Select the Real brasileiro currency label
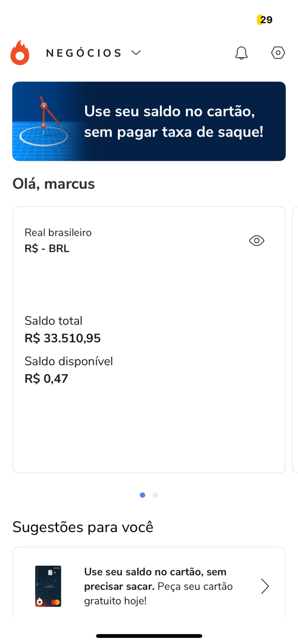 click(58, 232)
